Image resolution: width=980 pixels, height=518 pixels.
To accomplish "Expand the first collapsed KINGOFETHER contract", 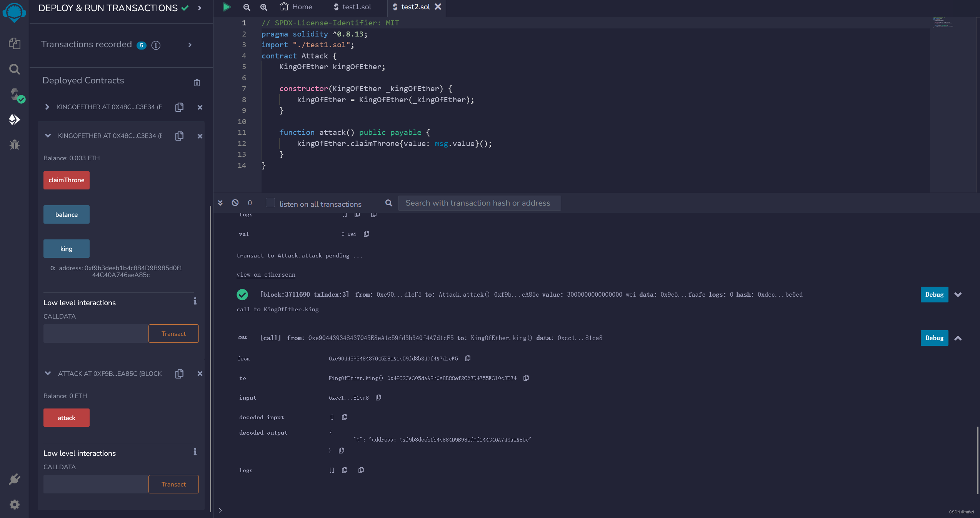I will [47, 107].
